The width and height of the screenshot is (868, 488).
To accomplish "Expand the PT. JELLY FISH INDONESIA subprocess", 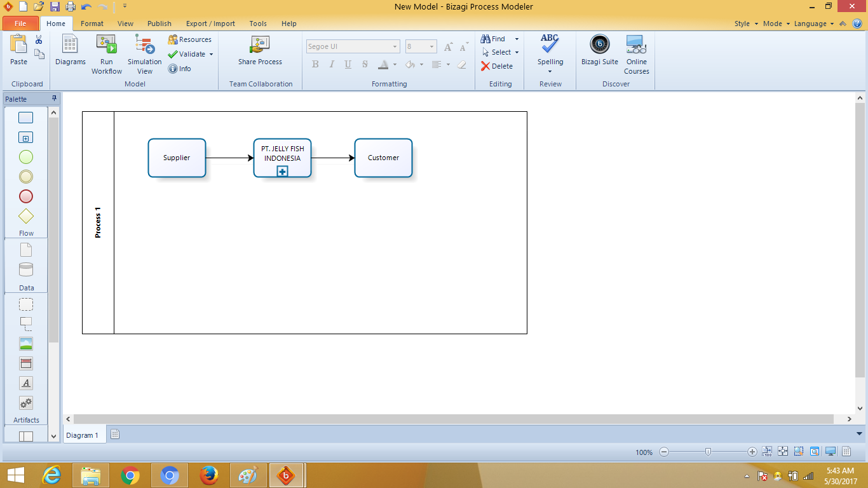I will [x=281, y=171].
